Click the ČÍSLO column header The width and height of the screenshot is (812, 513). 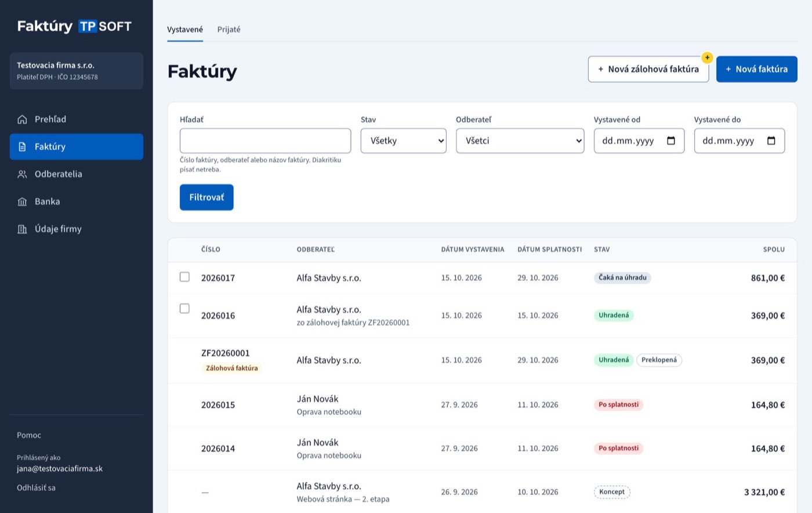click(x=211, y=250)
